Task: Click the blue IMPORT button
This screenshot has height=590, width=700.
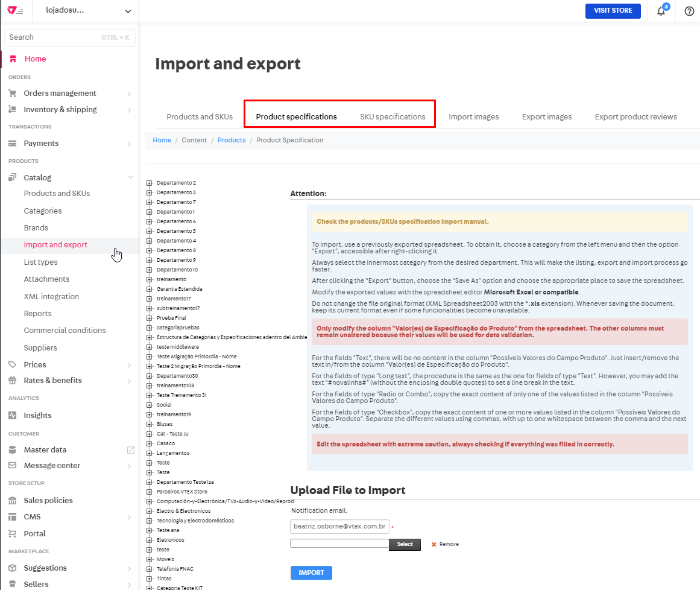Action: (x=311, y=573)
